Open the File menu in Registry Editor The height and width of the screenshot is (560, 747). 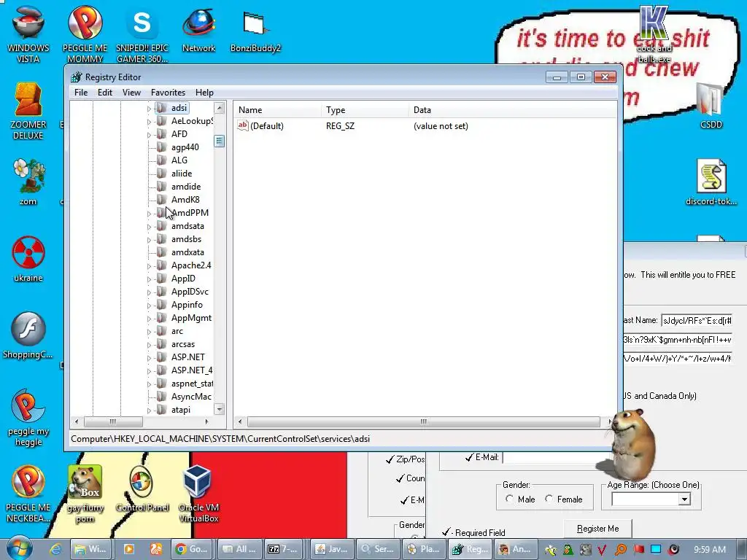click(x=81, y=93)
